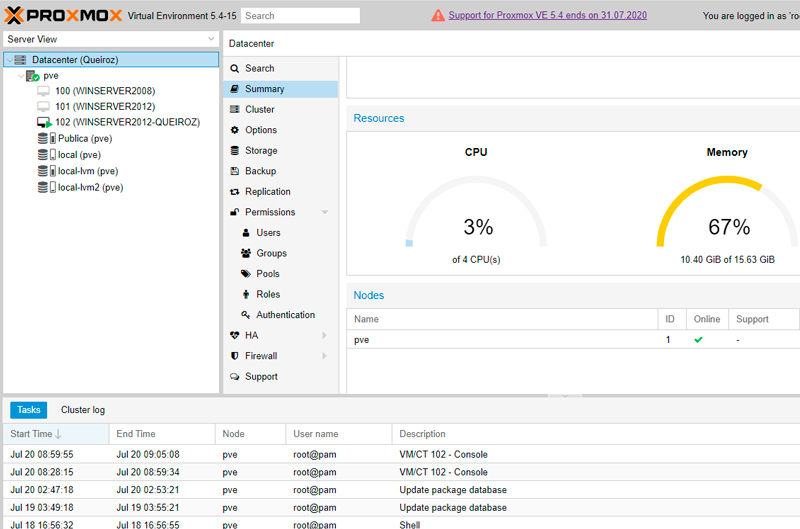Click the top Search input field
Viewport: 800px width, 529px height.
point(301,16)
